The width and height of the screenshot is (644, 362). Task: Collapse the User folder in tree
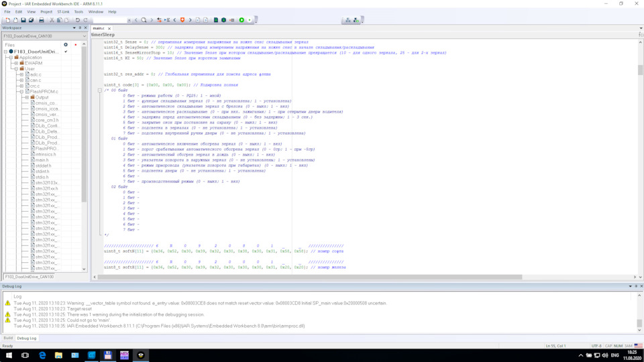click(16, 69)
